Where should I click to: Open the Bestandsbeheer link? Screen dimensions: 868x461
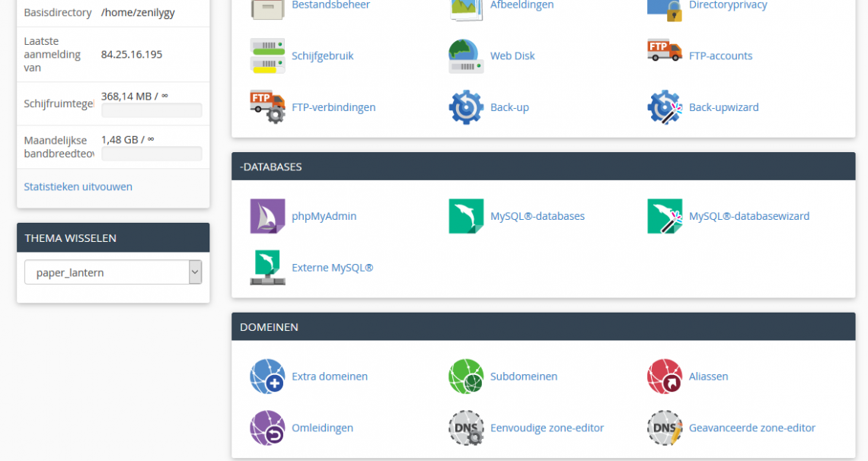330,5
